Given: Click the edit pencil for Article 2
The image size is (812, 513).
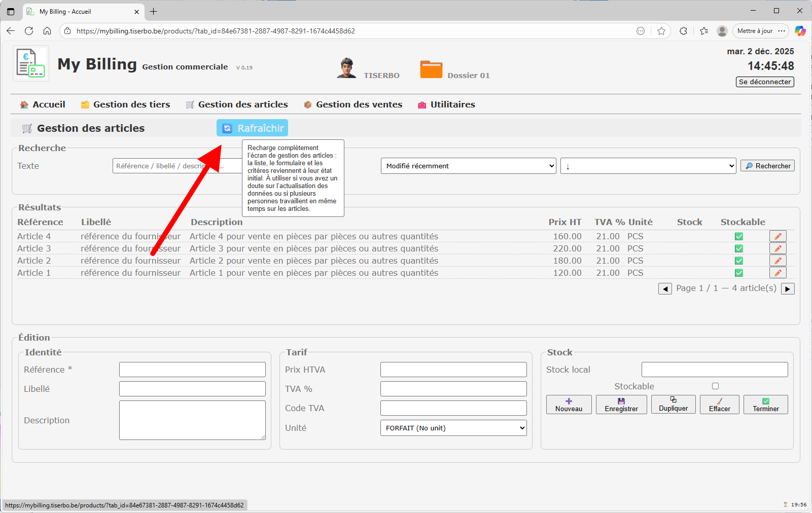Looking at the screenshot, I should point(778,261).
